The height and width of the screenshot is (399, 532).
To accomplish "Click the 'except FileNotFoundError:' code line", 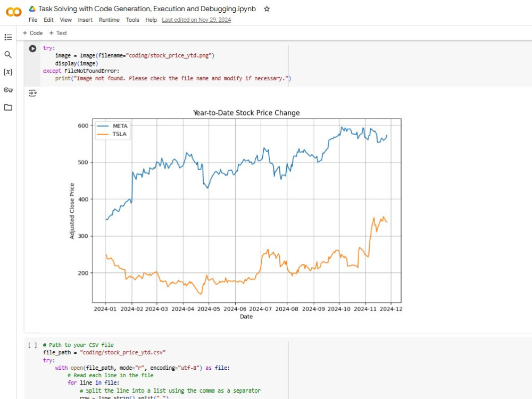I will click(x=81, y=71).
